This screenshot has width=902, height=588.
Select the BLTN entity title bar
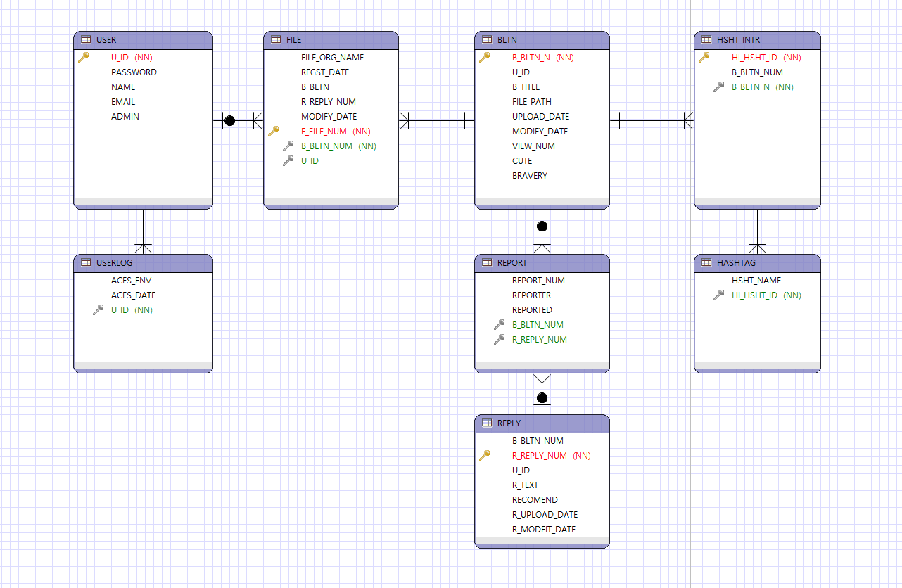click(542, 39)
